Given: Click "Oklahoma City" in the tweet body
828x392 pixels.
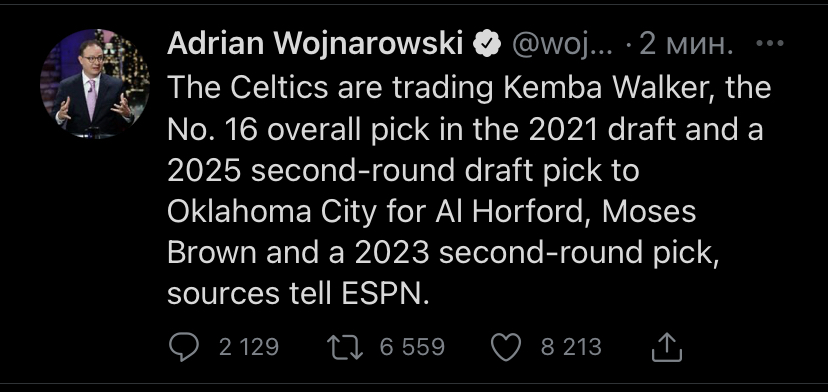Looking at the screenshot, I should coord(272,213).
